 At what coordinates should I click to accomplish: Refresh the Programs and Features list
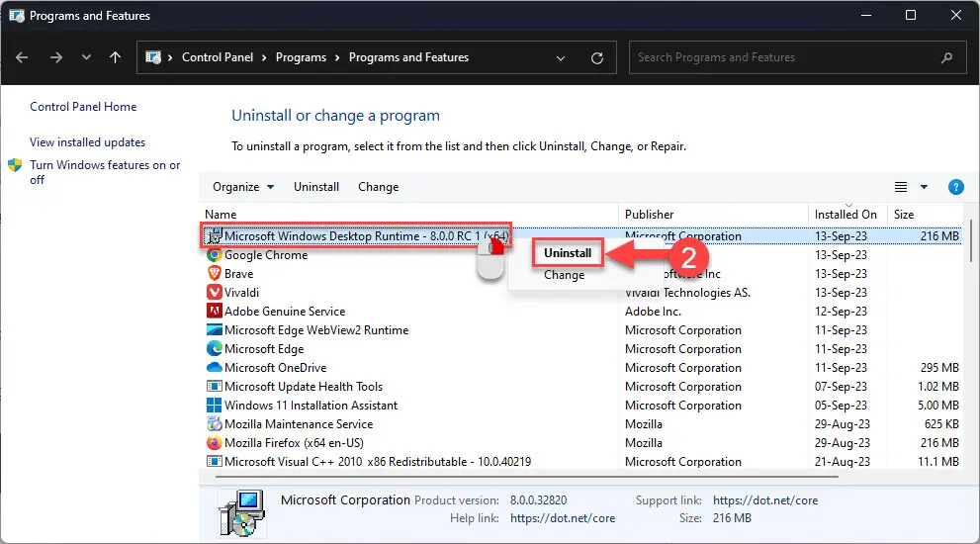[x=597, y=58]
